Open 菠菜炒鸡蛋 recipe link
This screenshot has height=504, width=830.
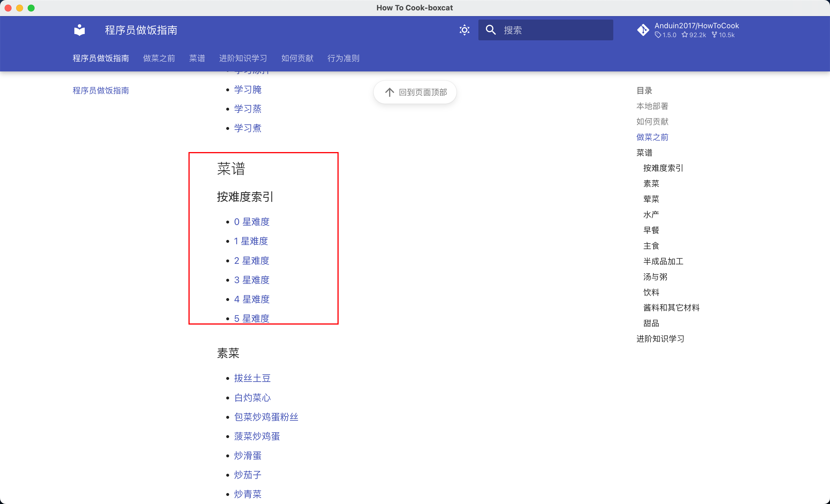(x=257, y=436)
